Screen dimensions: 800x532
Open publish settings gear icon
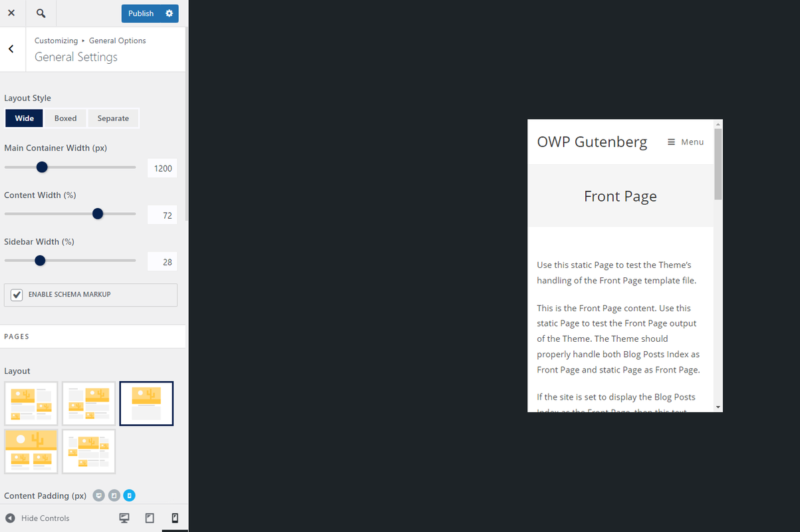(x=170, y=13)
